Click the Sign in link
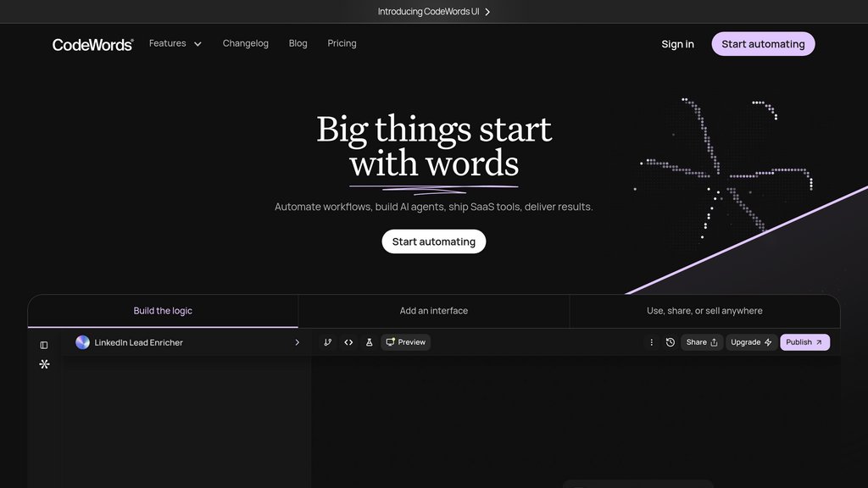The height and width of the screenshot is (488, 868). [x=677, y=44]
